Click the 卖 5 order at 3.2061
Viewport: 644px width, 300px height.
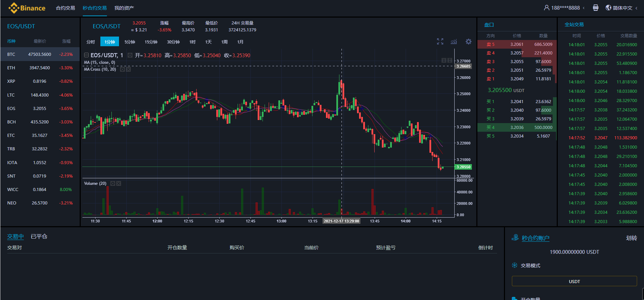coord(517,44)
